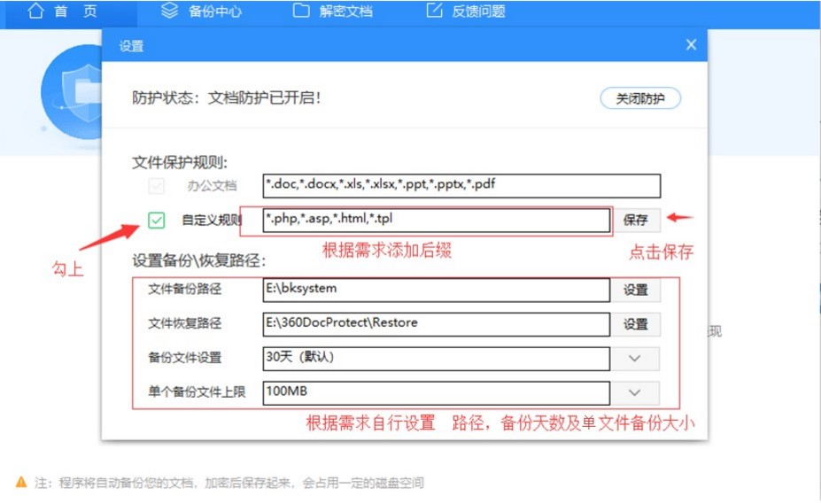Click 设置 button for 文件恢复路径
821x504 pixels.
coord(635,324)
